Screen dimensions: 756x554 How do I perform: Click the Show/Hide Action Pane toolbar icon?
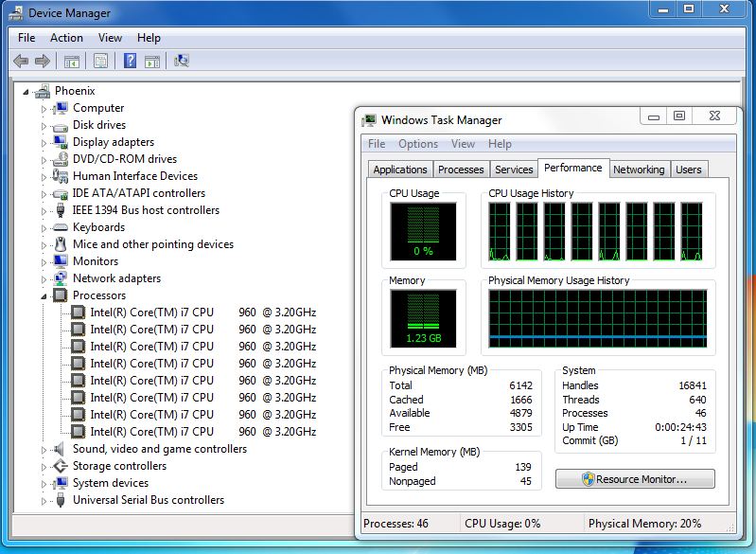tap(152, 62)
